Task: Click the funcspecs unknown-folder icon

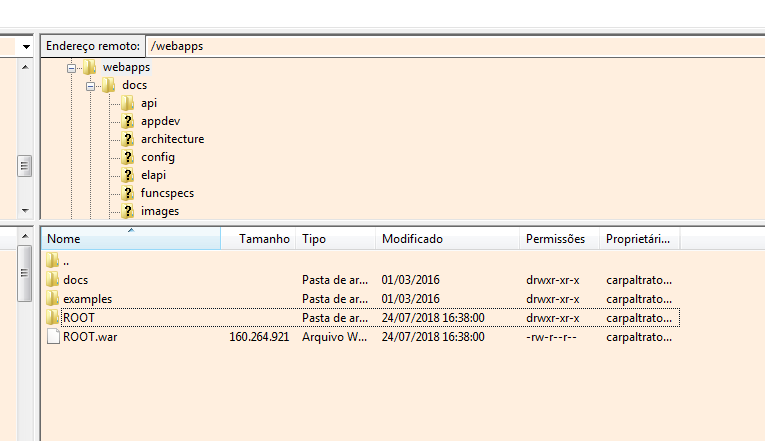Action: (x=127, y=193)
